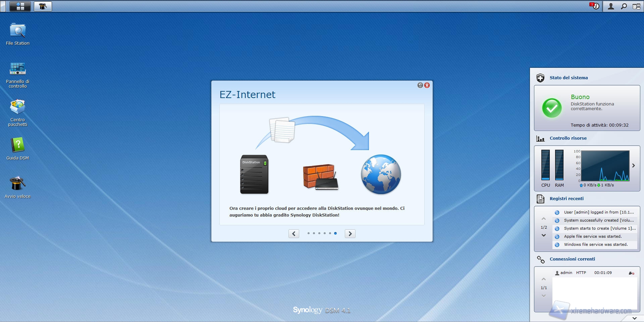This screenshot has height=322, width=644.
Task: Expand resource monitor with right chevron
Action: [x=634, y=166]
